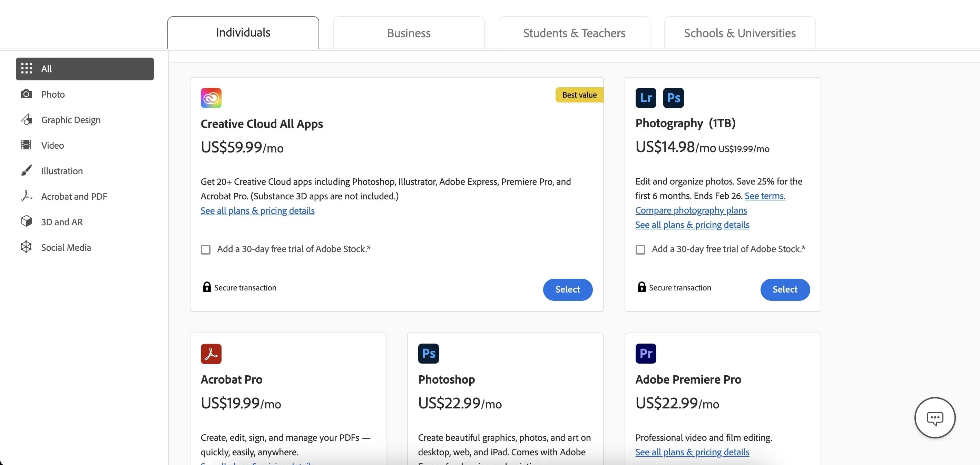Image resolution: width=980 pixels, height=465 pixels.
Task: Click the Lightroom icon on the Photography card
Action: click(x=645, y=98)
